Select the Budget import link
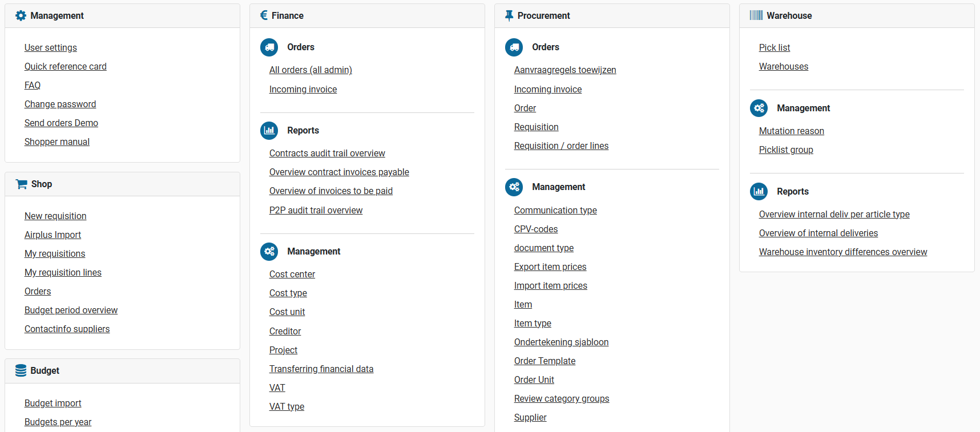The width and height of the screenshot is (980, 432). tap(53, 403)
